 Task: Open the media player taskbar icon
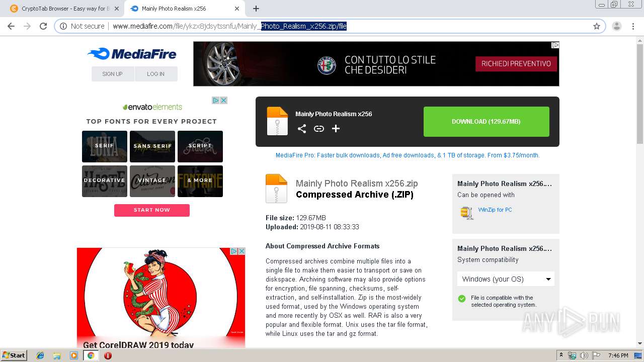[74, 355]
